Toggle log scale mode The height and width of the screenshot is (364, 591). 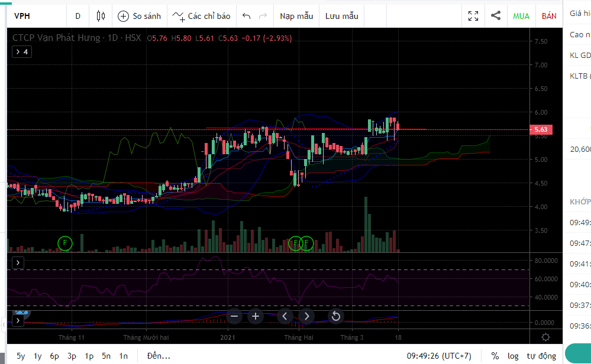[512, 356]
